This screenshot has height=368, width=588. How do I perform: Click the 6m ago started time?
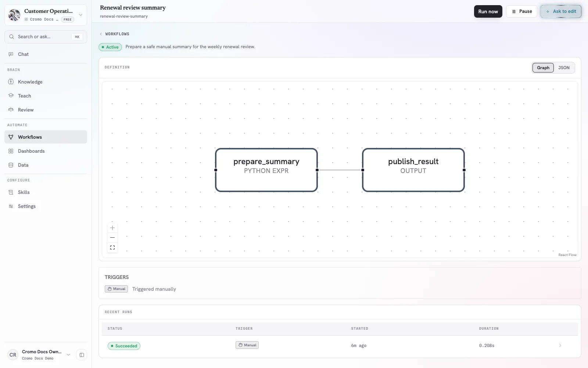click(x=359, y=346)
